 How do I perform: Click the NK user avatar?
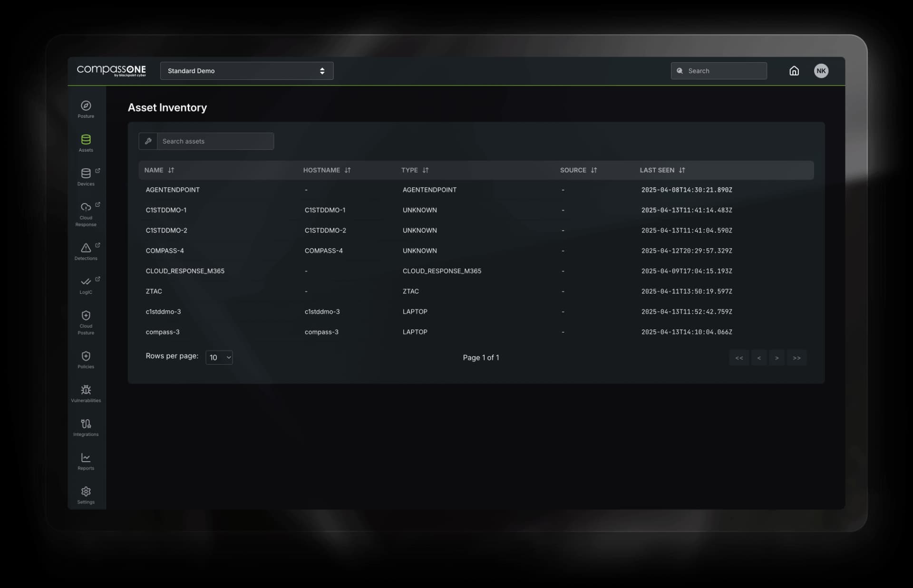click(821, 70)
